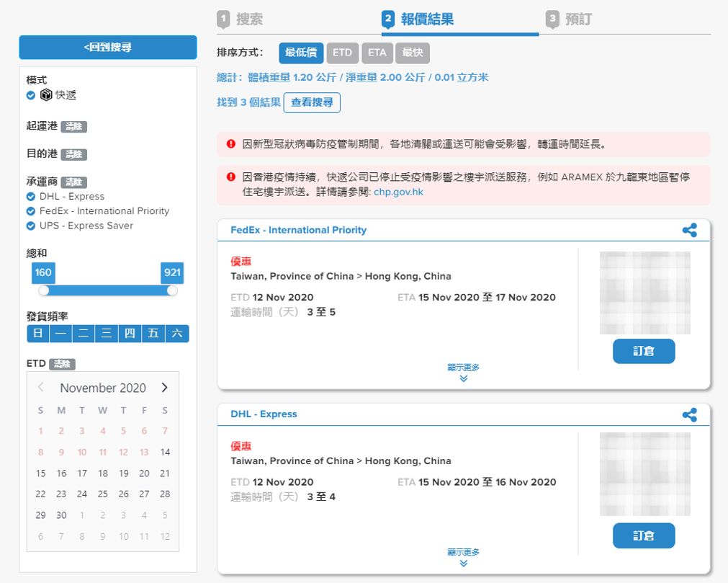Toggle Wednesday 三 shipping frequency
The height and width of the screenshot is (583, 728).
point(107,334)
